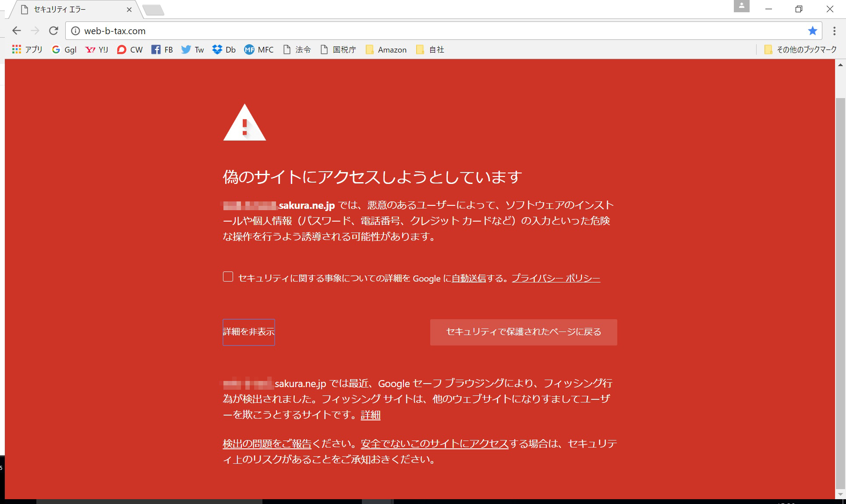Viewport: 846px width, 504px height.
Task: Open a new browser tab
Action: click(154, 9)
